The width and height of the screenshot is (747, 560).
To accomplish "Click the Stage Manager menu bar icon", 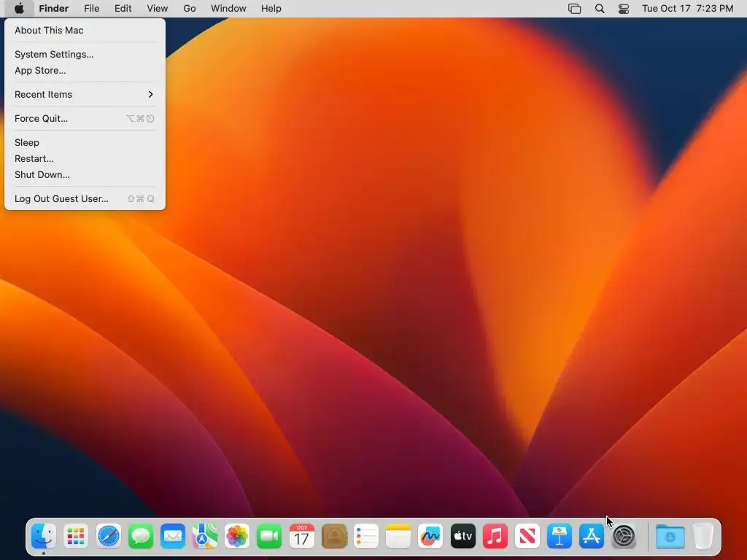I will (575, 9).
